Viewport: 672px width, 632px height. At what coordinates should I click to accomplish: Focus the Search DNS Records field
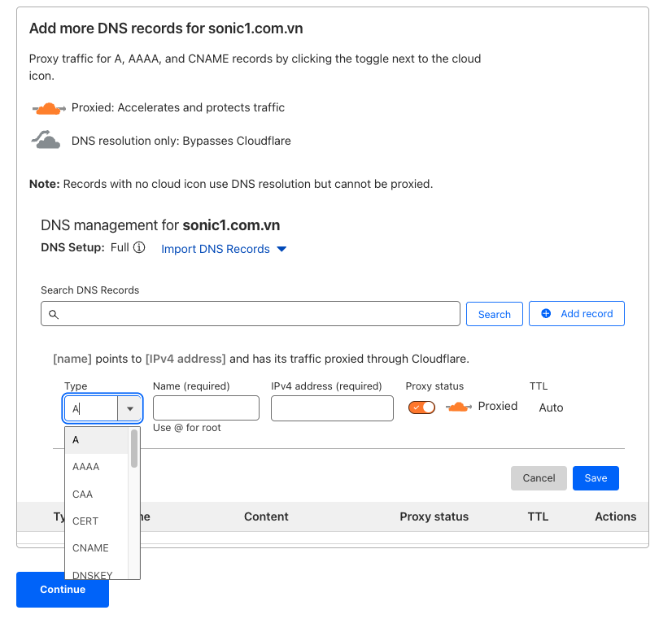pos(251,314)
